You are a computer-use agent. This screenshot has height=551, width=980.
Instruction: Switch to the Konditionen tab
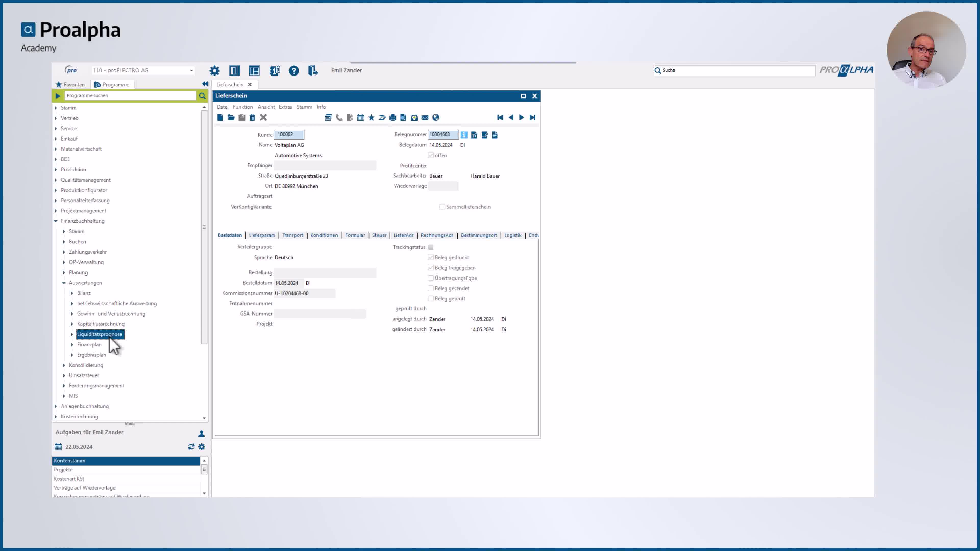point(324,235)
